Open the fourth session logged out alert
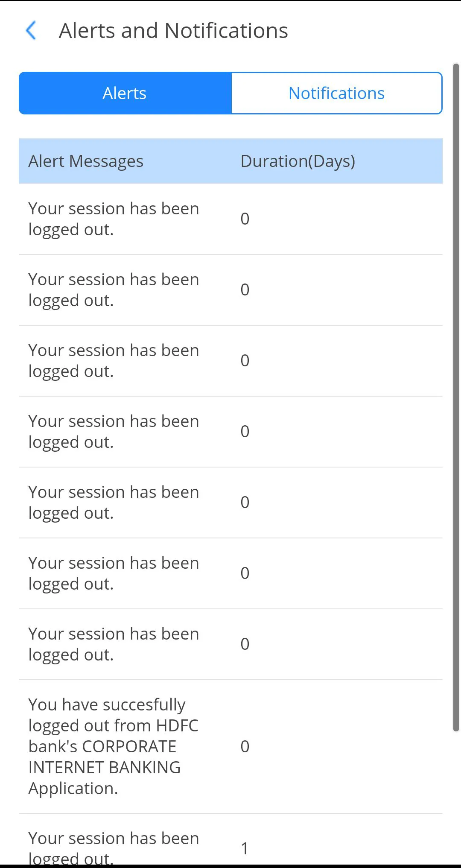Image resolution: width=461 pixels, height=868 pixels. [114, 432]
